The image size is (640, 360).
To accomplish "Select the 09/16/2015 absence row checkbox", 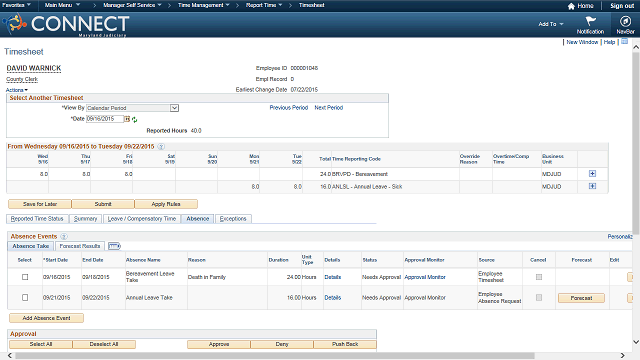I will (25, 277).
